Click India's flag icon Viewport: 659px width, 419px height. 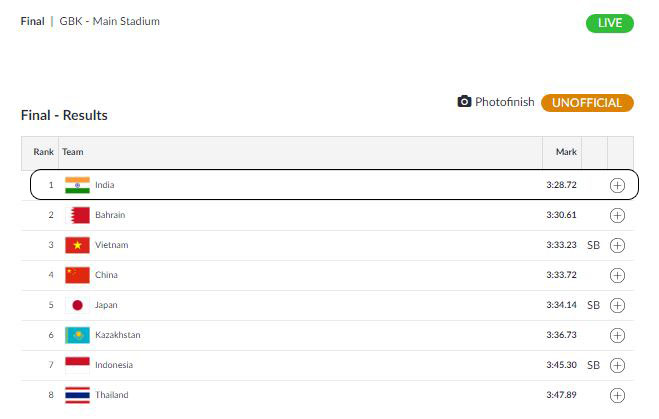tap(77, 185)
